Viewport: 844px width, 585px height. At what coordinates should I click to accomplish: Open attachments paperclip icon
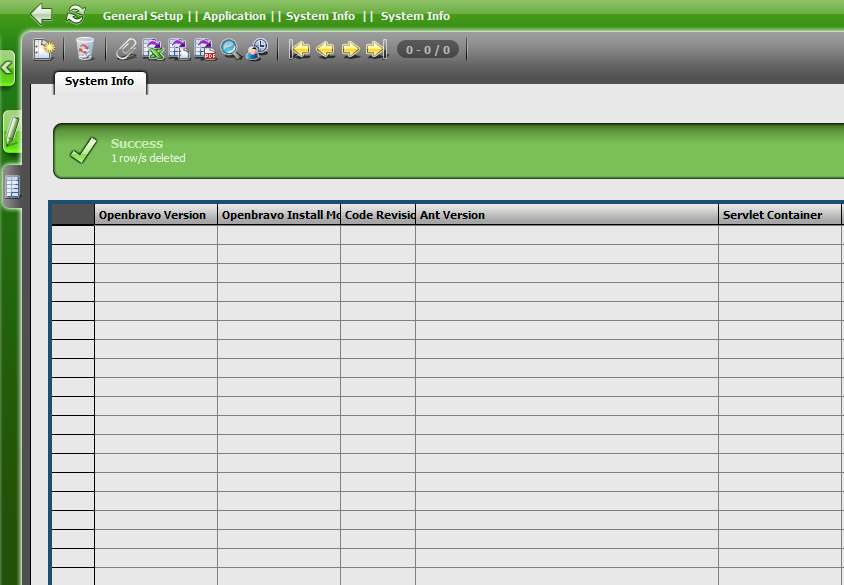click(126, 49)
